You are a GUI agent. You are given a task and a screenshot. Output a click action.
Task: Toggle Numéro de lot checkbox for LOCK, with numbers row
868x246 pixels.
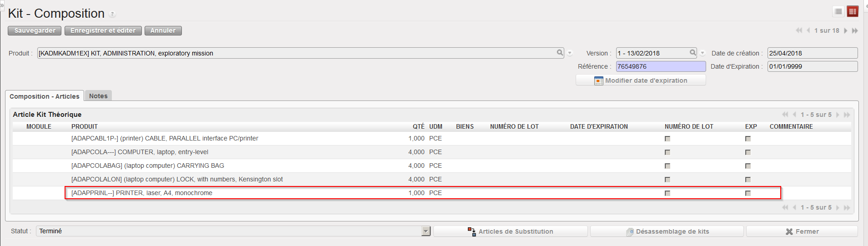(667, 180)
